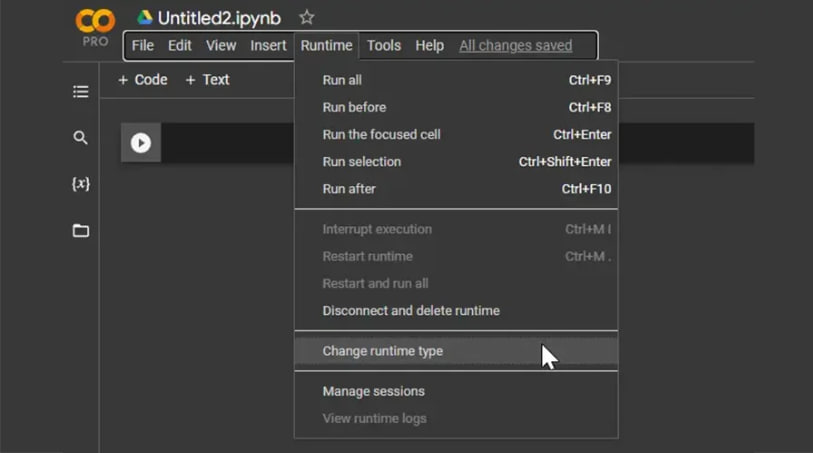Open the Tools menu
813x453 pixels.
pyautogui.click(x=384, y=46)
